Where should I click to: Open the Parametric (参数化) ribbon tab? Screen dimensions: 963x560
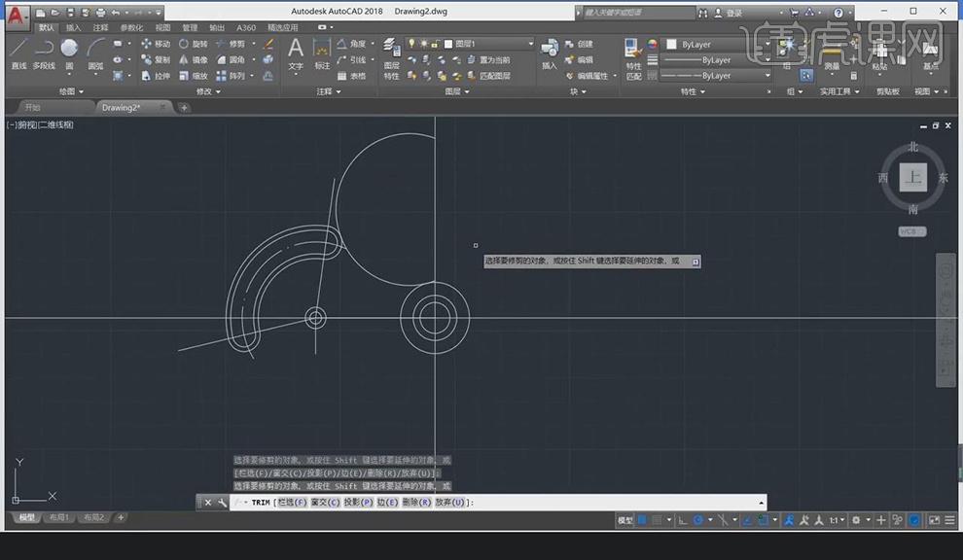(130, 27)
